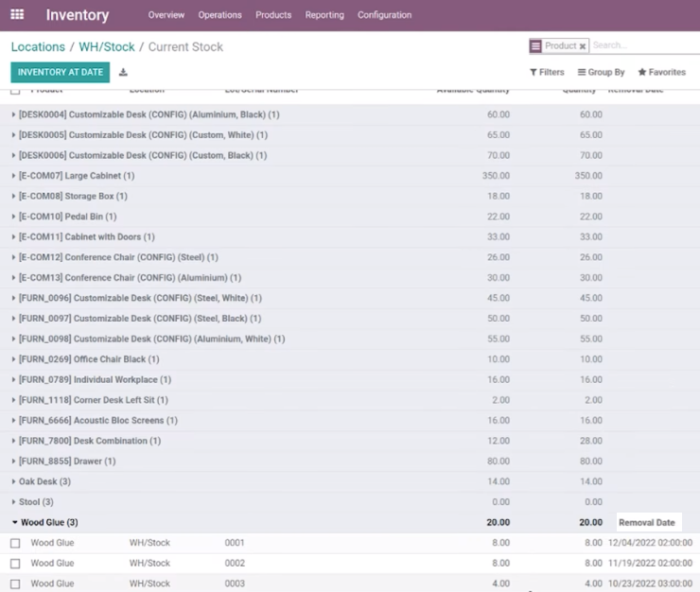Open the Favorites menu

pyautogui.click(x=661, y=72)
